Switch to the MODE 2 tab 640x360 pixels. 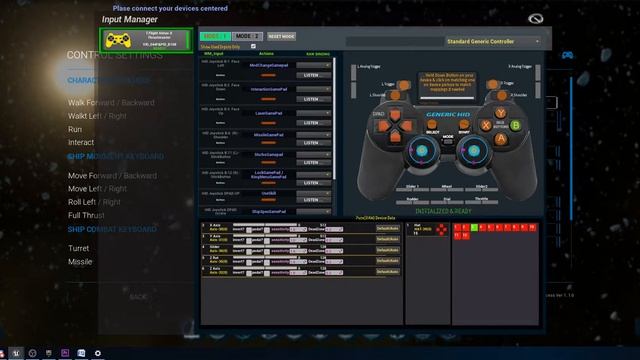(247, 36)
